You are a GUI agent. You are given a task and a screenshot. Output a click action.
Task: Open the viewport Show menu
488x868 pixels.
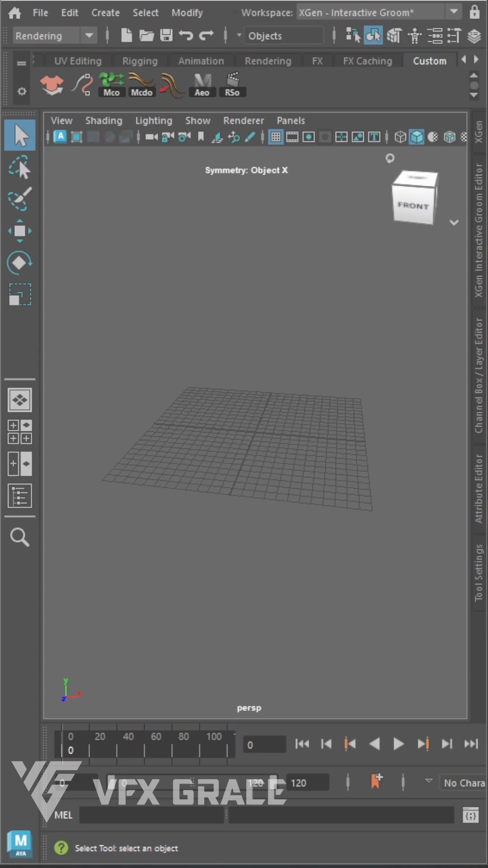point(198,121)
